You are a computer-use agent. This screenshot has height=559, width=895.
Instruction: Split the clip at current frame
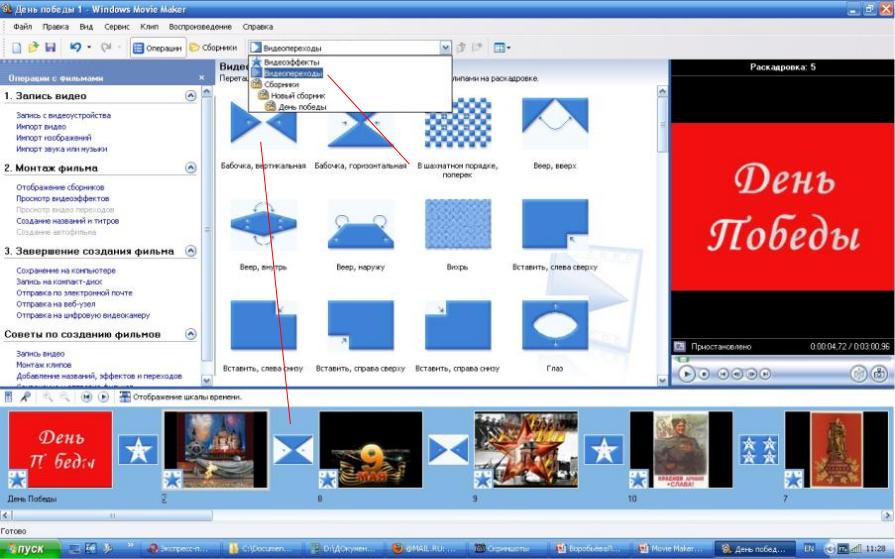pyautogui.click(x=858, y=374)
